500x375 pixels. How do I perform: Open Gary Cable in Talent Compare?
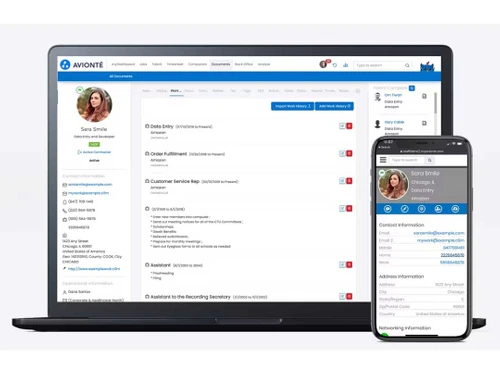(394, 122)
